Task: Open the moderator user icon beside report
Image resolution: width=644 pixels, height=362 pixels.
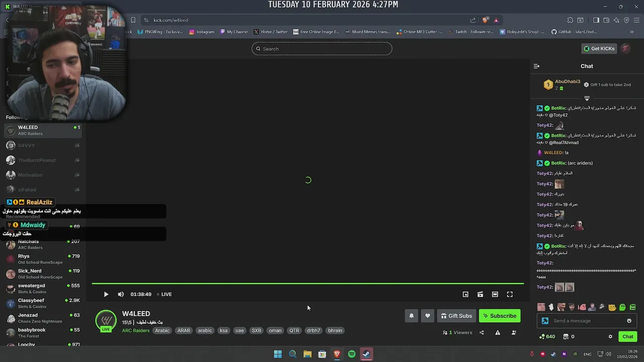Action: click(514, 332)
